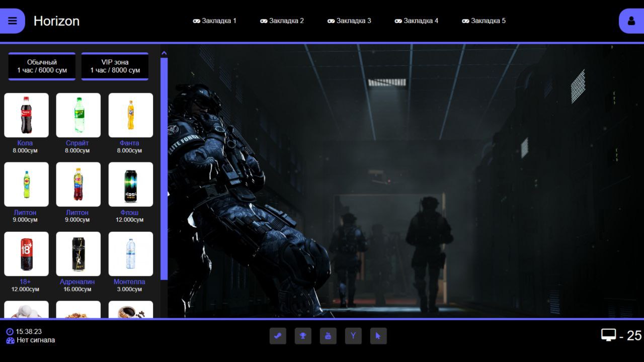The width and height of the screenshot is (644, 362).
Task: Choose the VIP зона 1 час / 8000 сум tariff
Action: pyautogui.click(x=115, y=66)
